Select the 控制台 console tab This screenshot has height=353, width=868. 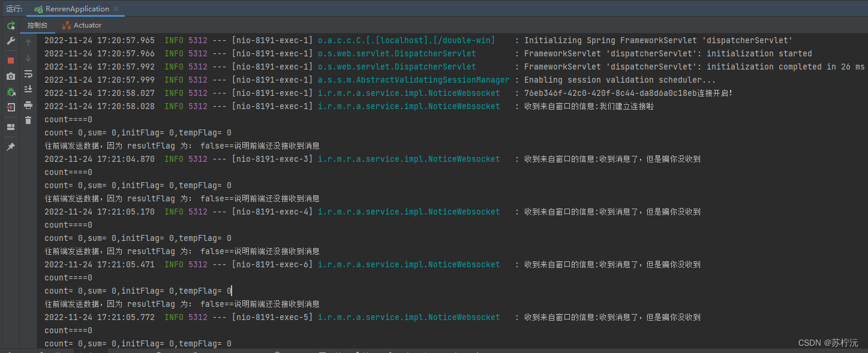[x=38, y=25]
